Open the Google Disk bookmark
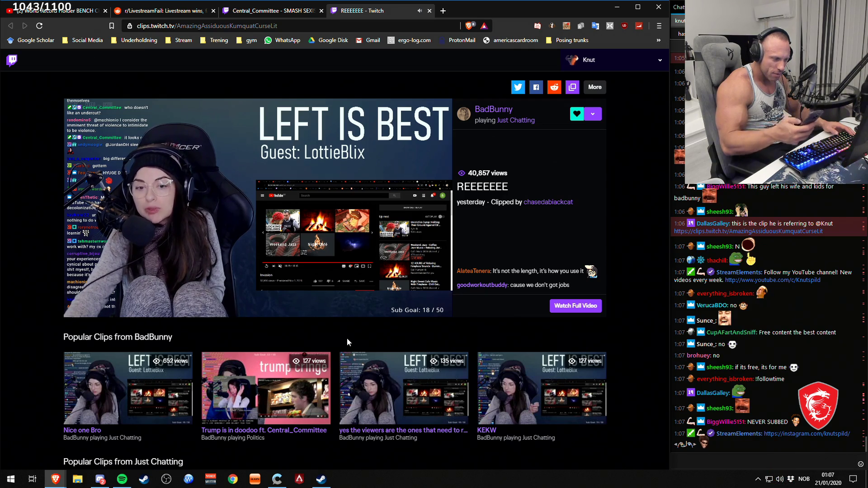 pos(328,40)
